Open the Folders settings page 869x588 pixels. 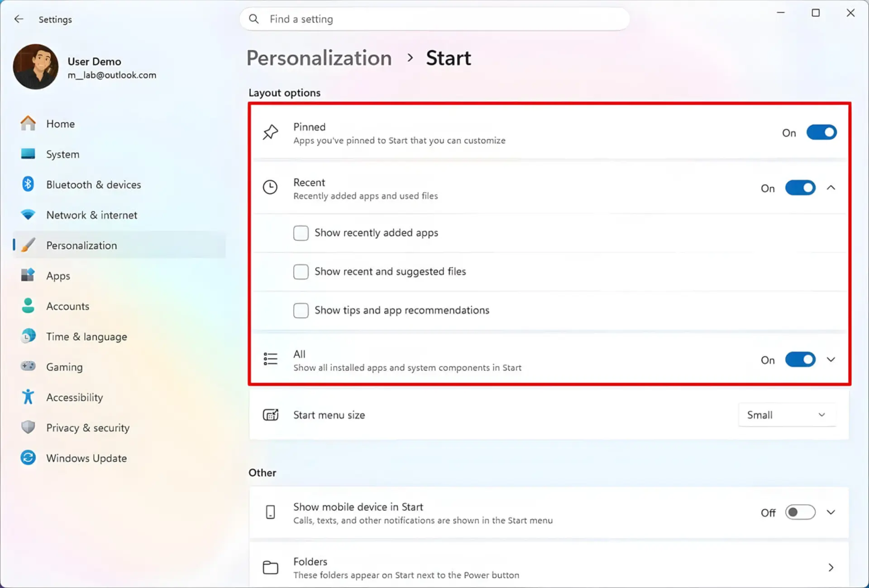tap(549, 568)
